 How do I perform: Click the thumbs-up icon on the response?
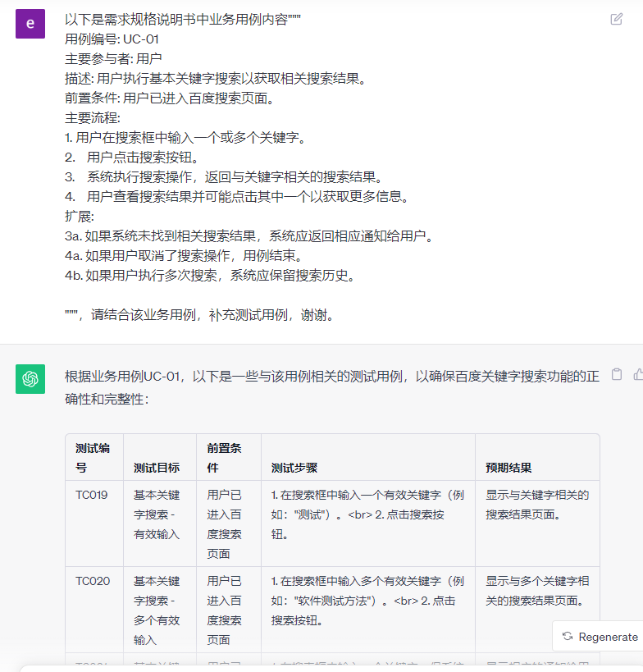tap(638, 374)
